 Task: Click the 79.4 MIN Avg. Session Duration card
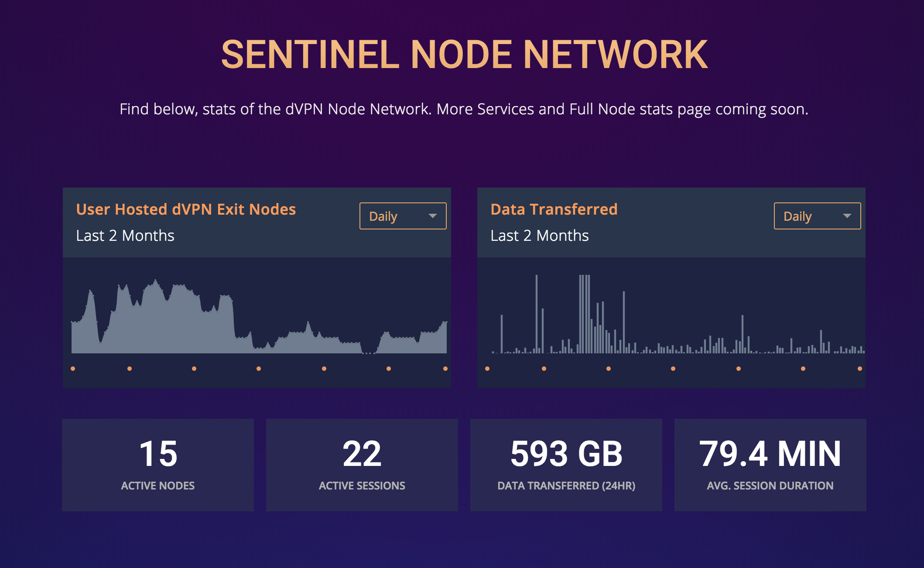click(x=770, y=465)
